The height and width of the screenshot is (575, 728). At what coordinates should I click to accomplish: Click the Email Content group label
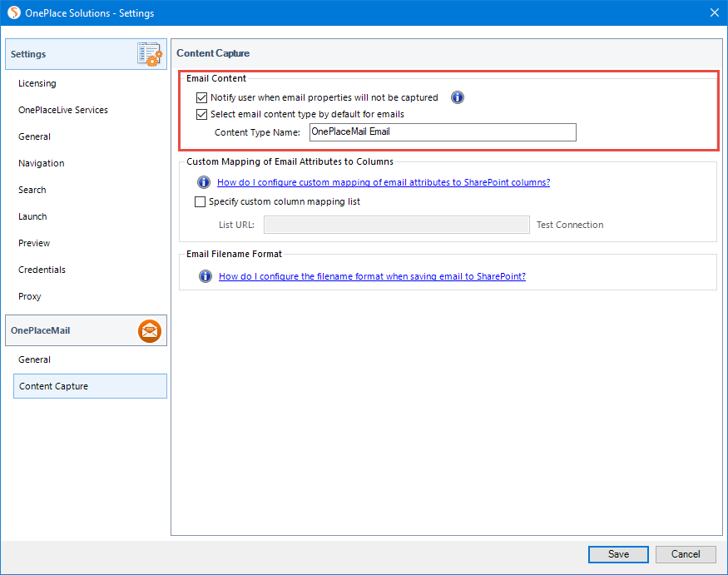point(215,78)
